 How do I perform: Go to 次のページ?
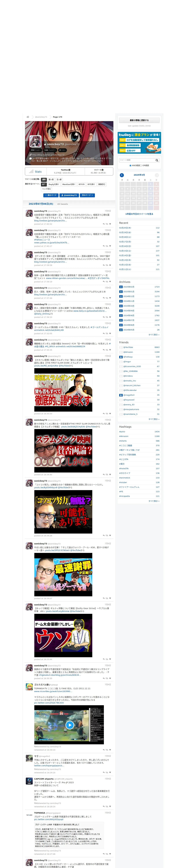[87, 195]
